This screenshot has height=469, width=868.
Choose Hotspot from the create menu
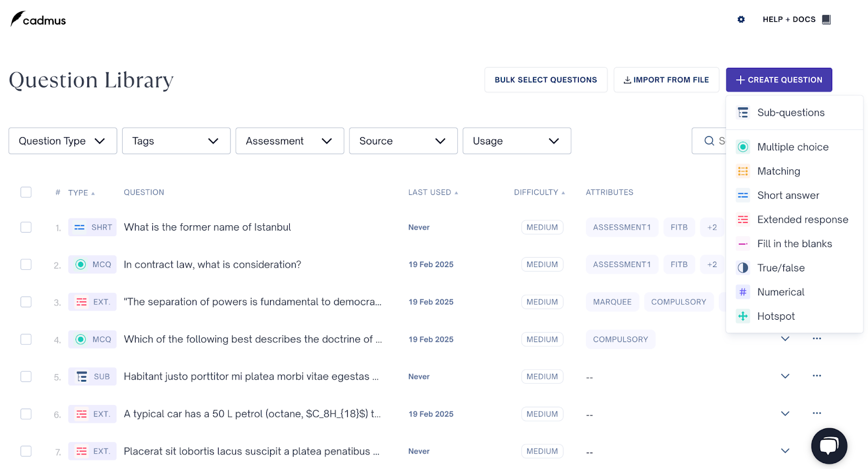click(794, 316)
